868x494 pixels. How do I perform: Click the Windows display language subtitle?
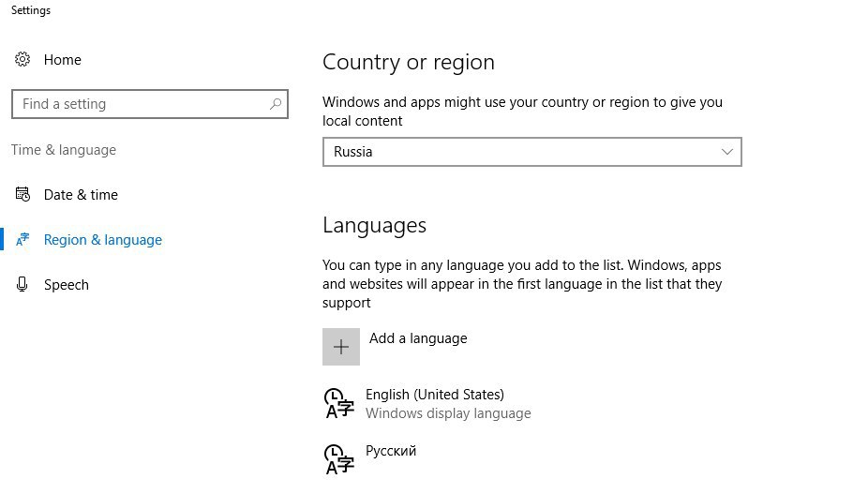448,413
